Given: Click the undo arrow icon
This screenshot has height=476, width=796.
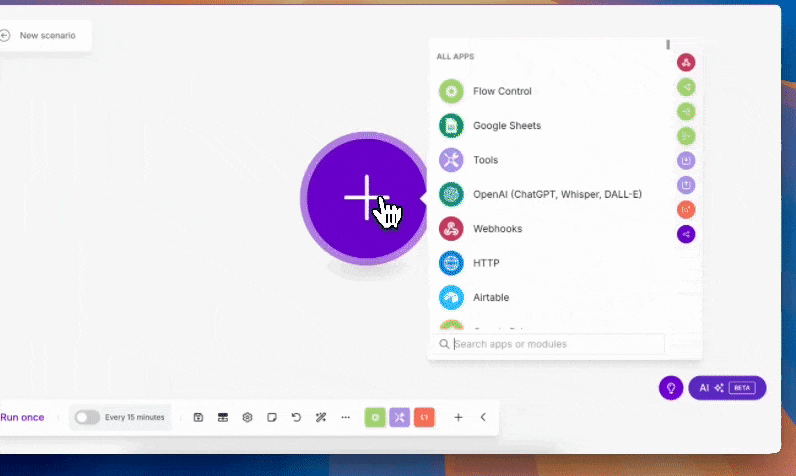Looking at the screenshot, I should click(x=296, y=417).
